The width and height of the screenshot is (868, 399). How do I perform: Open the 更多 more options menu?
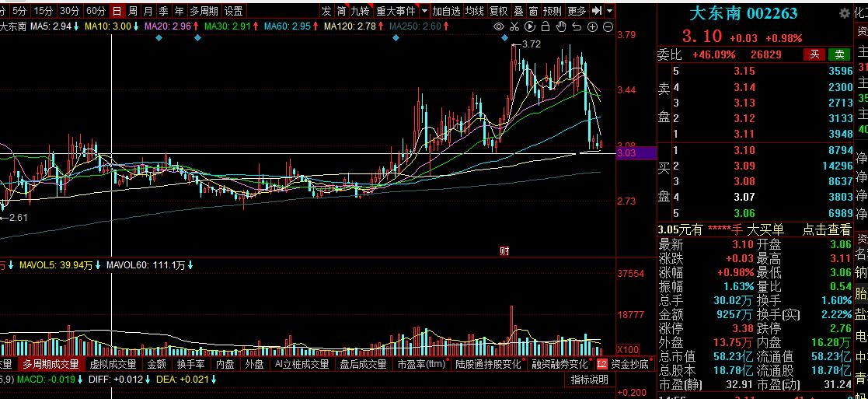tap(577, 11)
